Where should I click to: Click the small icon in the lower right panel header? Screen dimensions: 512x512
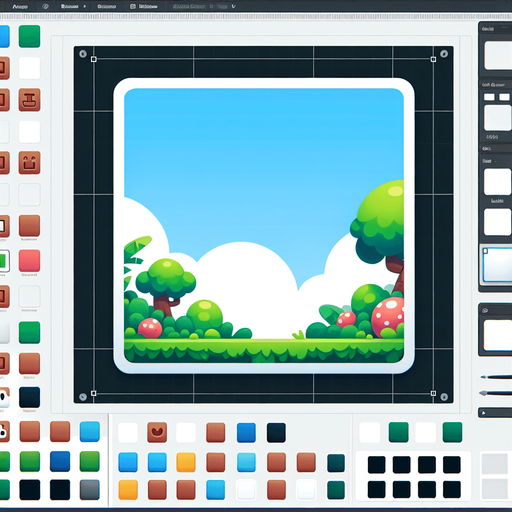coord(485,310)
